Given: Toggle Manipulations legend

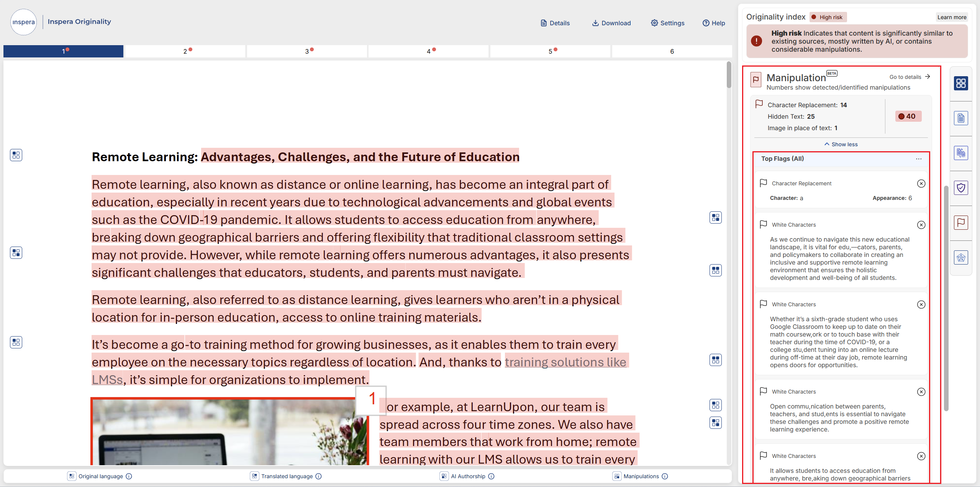Looking at the screenshot, I should 617,476.
